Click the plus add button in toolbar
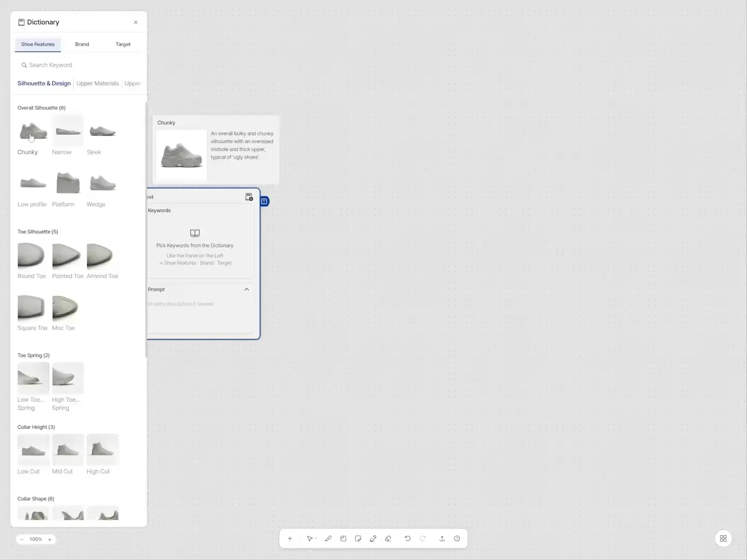 (x=290, y=539)
